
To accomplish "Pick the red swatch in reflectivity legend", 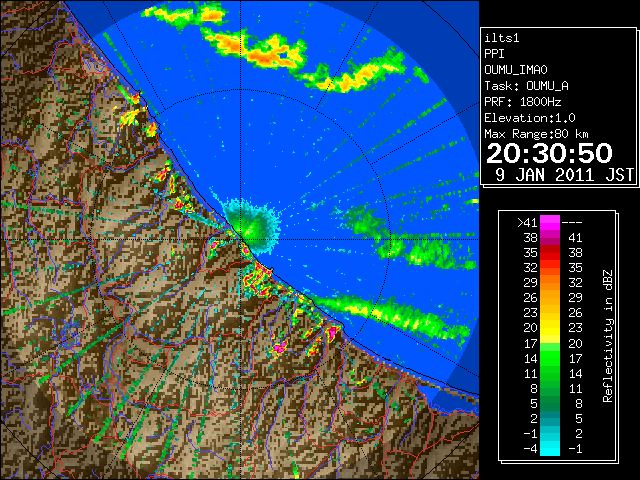I will [550, 253].
